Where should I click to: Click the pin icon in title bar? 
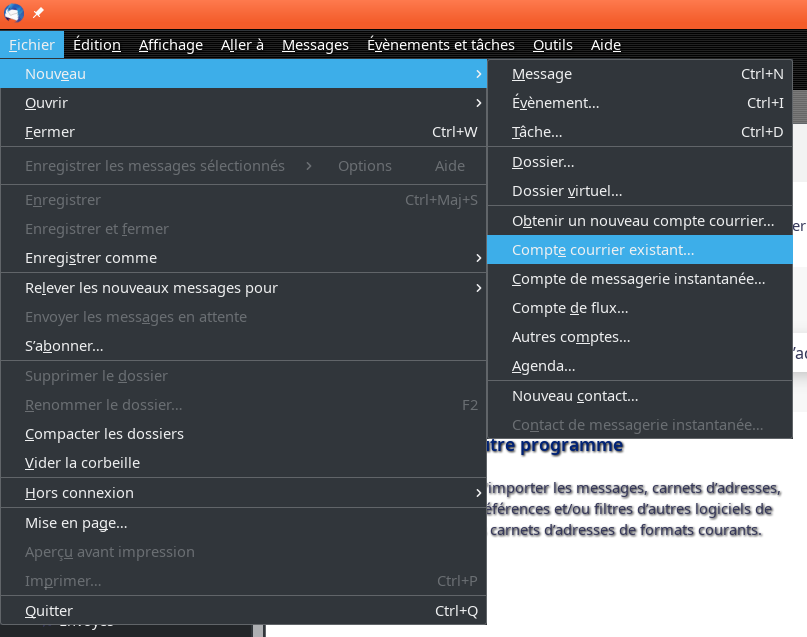coord(38,13)
